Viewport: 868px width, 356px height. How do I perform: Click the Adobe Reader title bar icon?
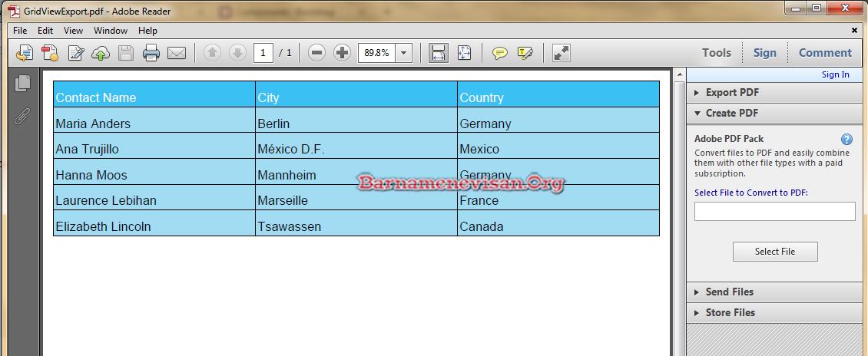[x=13, y=11]
